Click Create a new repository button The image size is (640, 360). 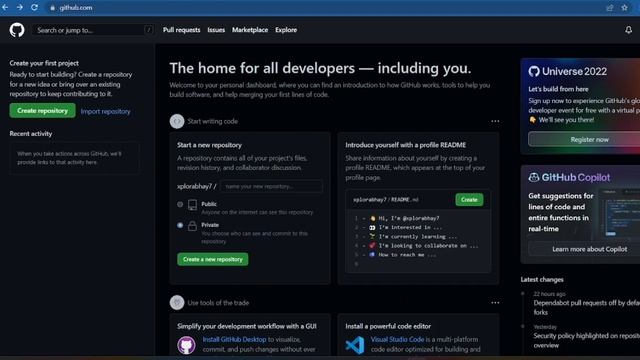[213, 259]
